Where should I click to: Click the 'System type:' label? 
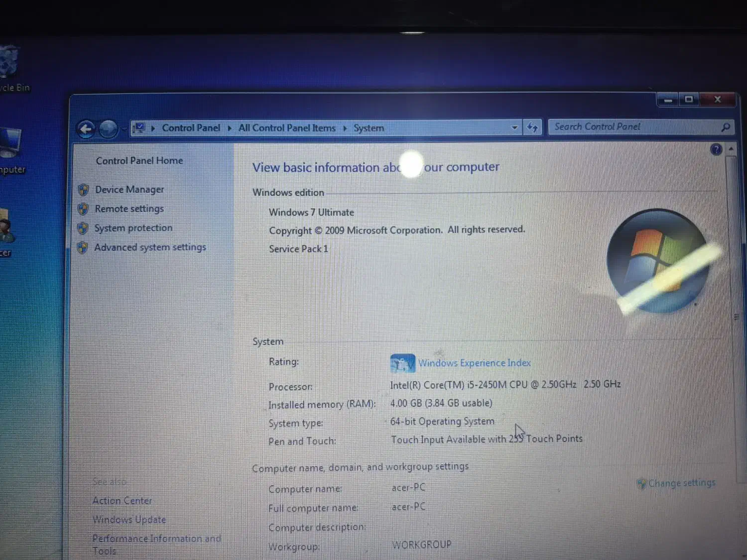[296, 424]
